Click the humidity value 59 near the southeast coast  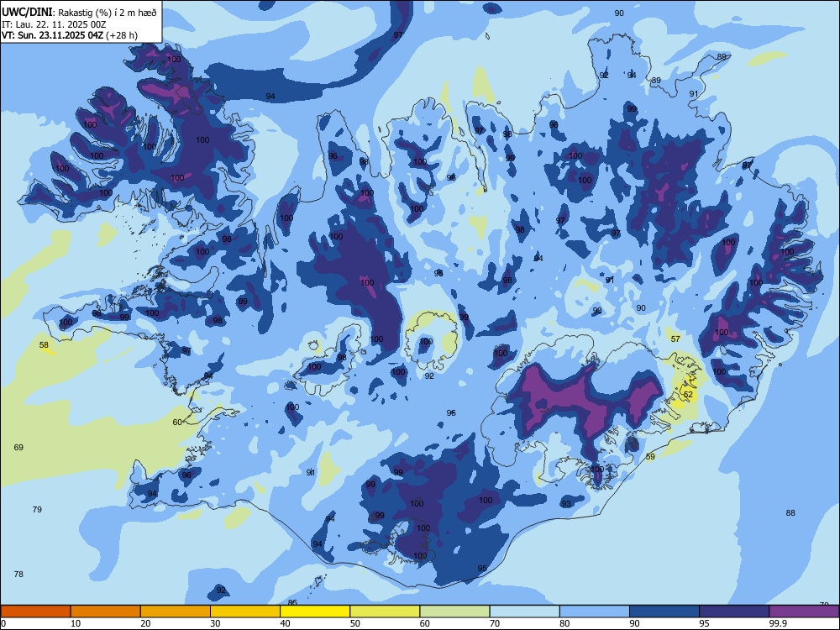tap(650, 457)
